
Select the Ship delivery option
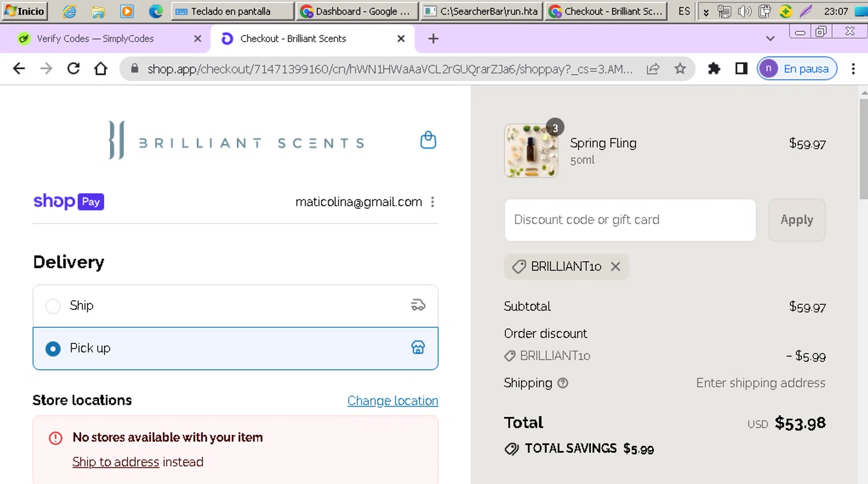coord(236,306)
